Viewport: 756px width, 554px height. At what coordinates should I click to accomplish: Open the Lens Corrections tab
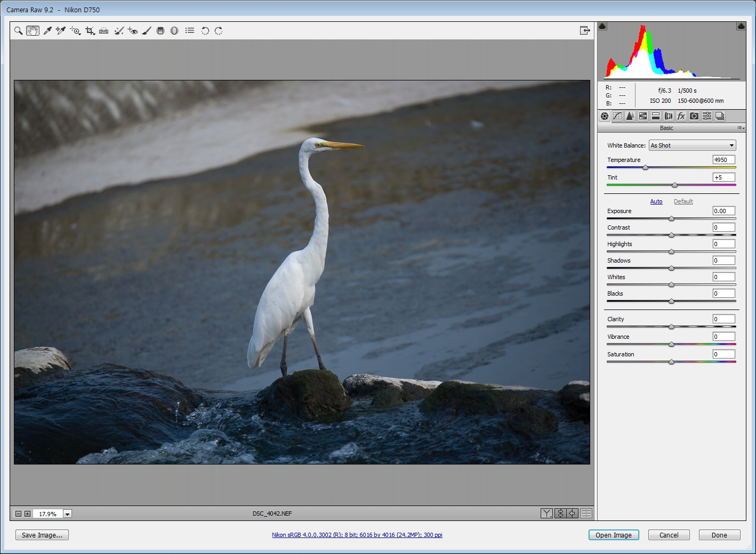point(669,116)
